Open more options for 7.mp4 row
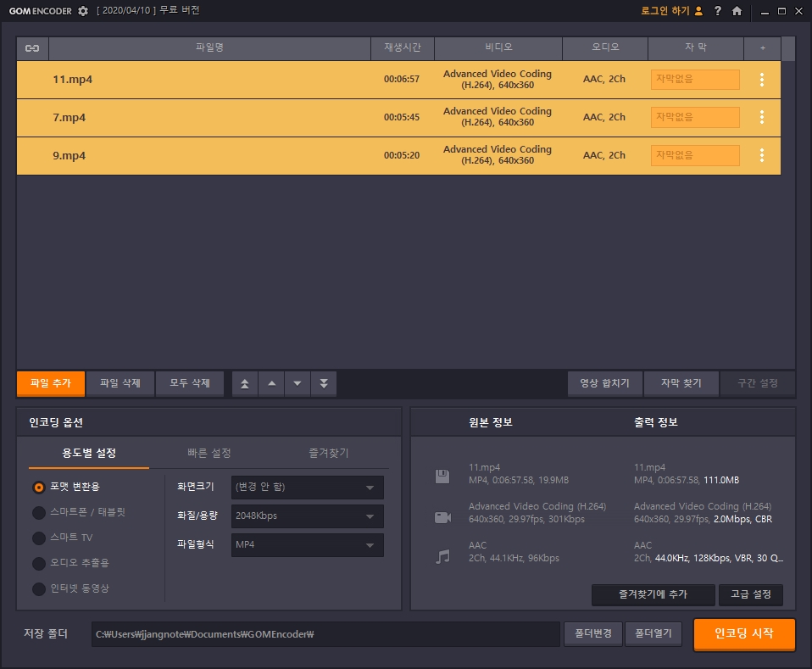This screenshot has height=669, width=812. (x=762, y=117)
